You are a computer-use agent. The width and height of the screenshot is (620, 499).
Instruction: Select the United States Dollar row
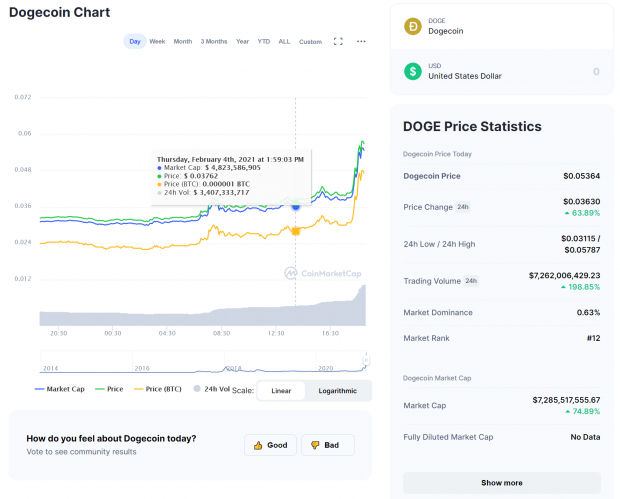pos(502,72)
